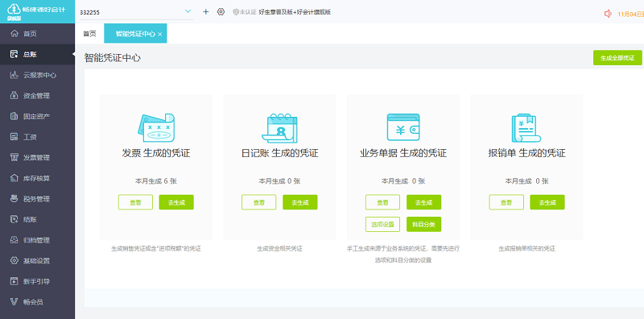Click the speaker announcement icon
The image size is (644, 319).
click(608, 14)
